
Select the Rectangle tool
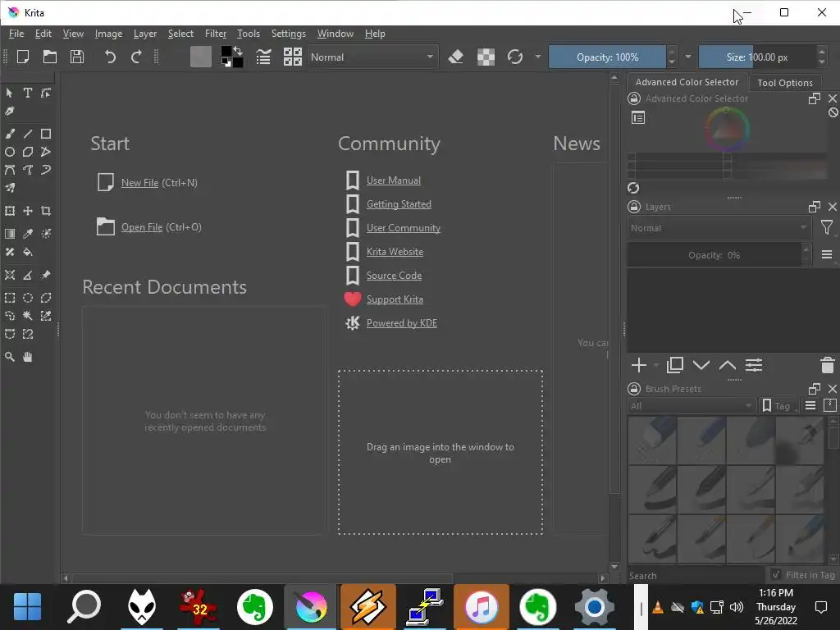click(46, 134)
